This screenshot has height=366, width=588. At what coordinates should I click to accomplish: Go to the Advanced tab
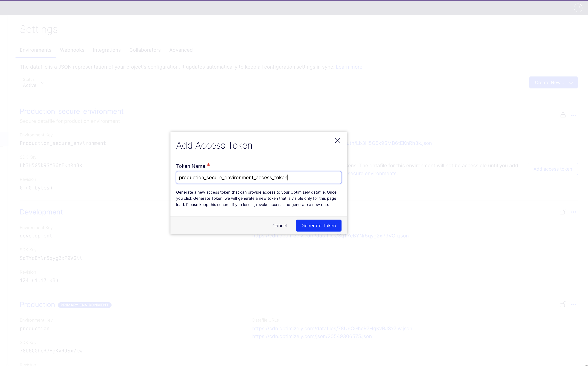click(x=181, y=50)
